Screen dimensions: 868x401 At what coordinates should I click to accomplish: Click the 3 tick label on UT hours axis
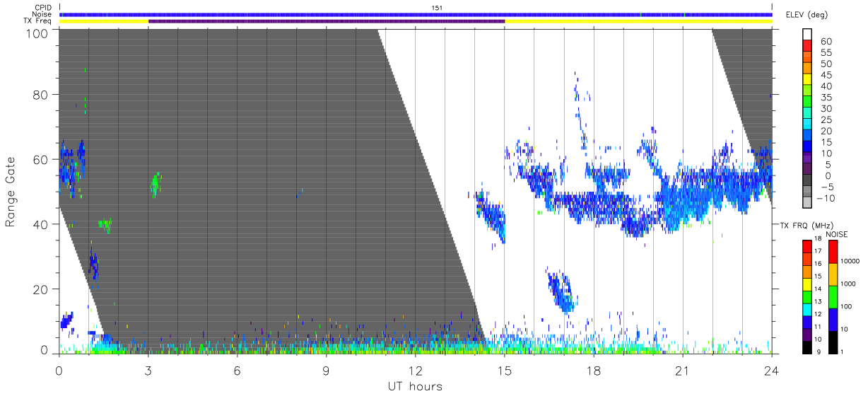coord(148,370)
